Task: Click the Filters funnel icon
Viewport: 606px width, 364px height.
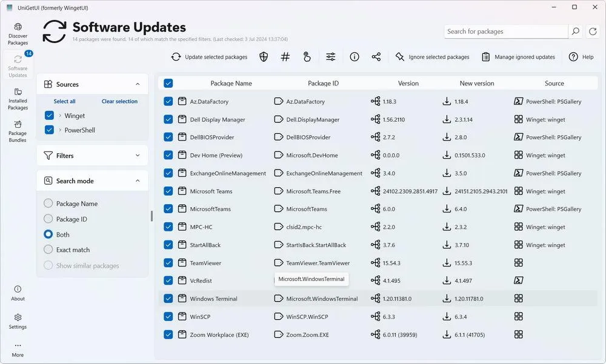Action: coord(48,155)
